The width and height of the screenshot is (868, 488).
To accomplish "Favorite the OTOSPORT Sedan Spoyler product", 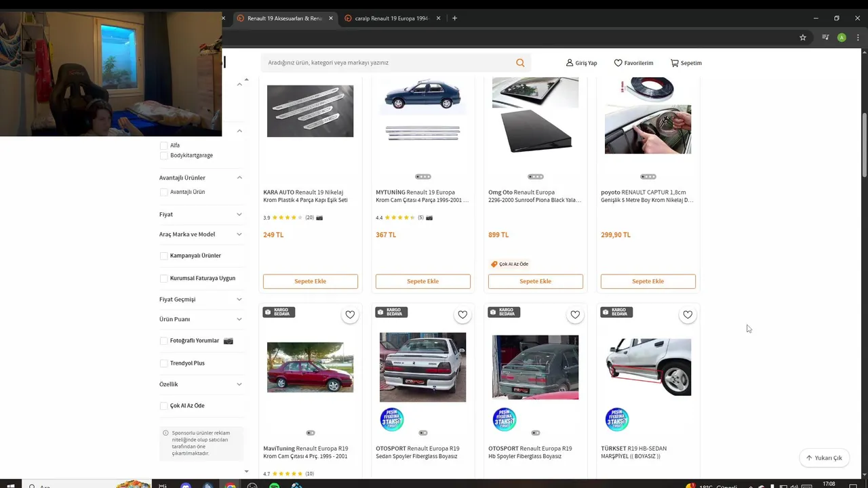I will [x=462, y=314].
